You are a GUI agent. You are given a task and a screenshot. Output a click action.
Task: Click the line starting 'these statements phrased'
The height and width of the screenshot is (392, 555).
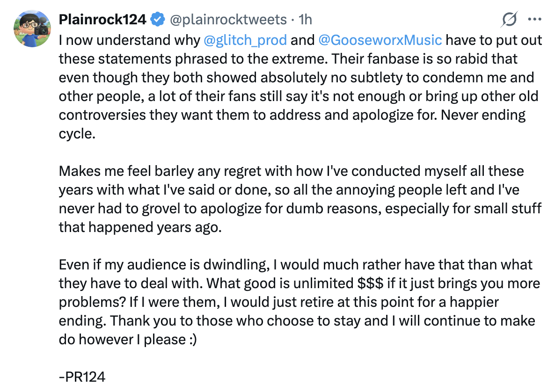(x=288, y=59)
